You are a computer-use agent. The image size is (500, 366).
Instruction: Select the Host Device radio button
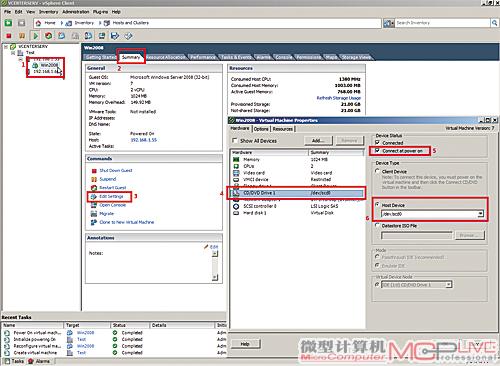coord(377,205)
